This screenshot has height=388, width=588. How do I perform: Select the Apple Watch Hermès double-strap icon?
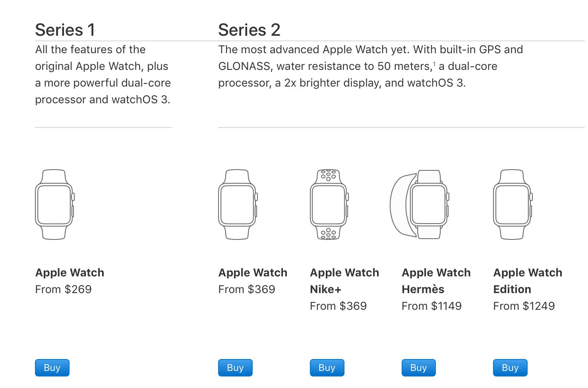pyautogui.click(x=420, y=205)
